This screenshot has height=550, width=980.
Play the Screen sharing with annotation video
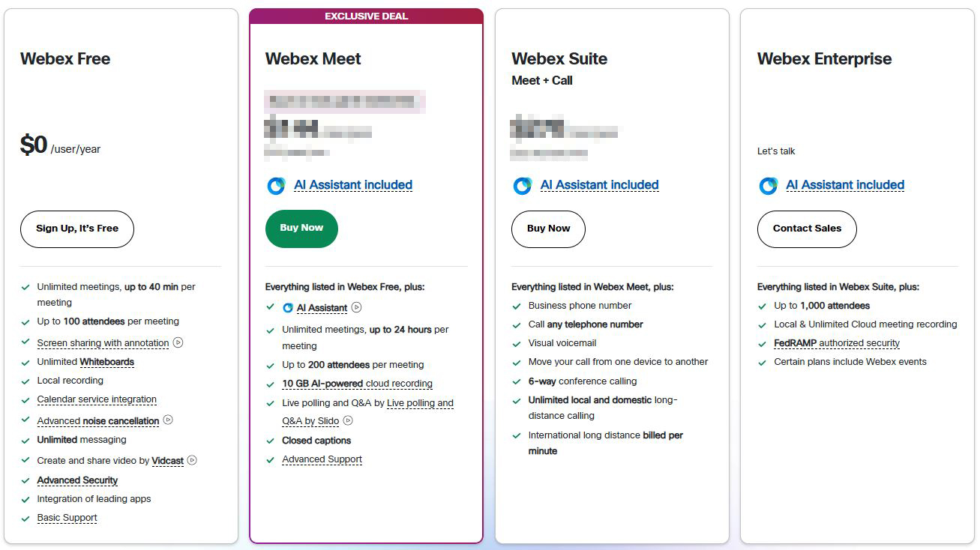pos(177,342)
